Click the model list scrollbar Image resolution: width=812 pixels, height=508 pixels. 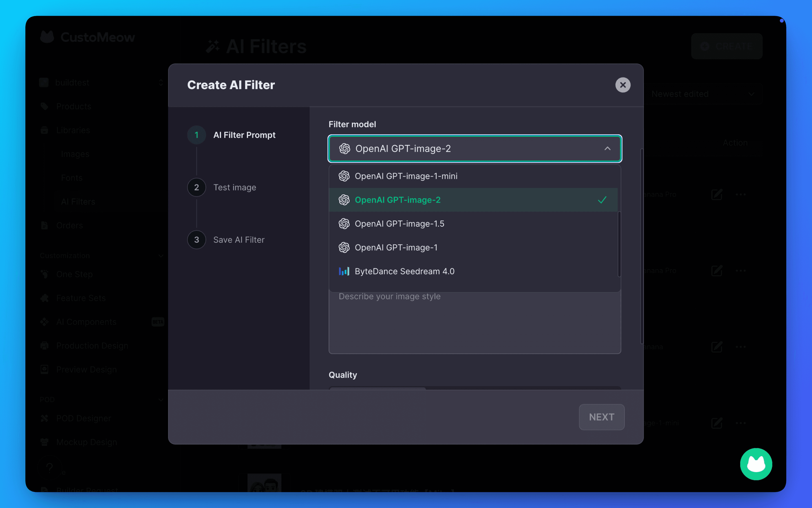(619, 244)
